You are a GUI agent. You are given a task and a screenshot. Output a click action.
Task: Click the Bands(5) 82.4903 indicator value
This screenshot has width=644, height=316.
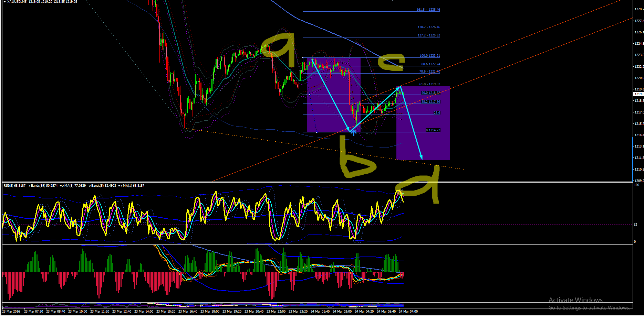pos(102,186)
